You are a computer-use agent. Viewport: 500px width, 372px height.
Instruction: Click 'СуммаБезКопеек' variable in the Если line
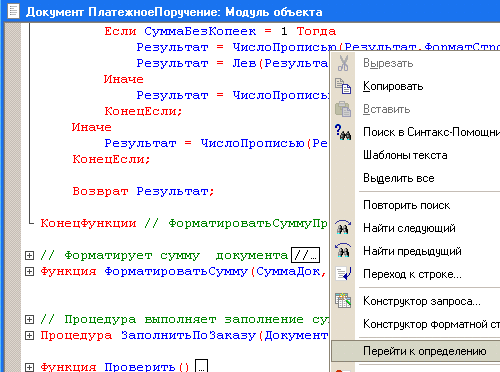(200, 31)
